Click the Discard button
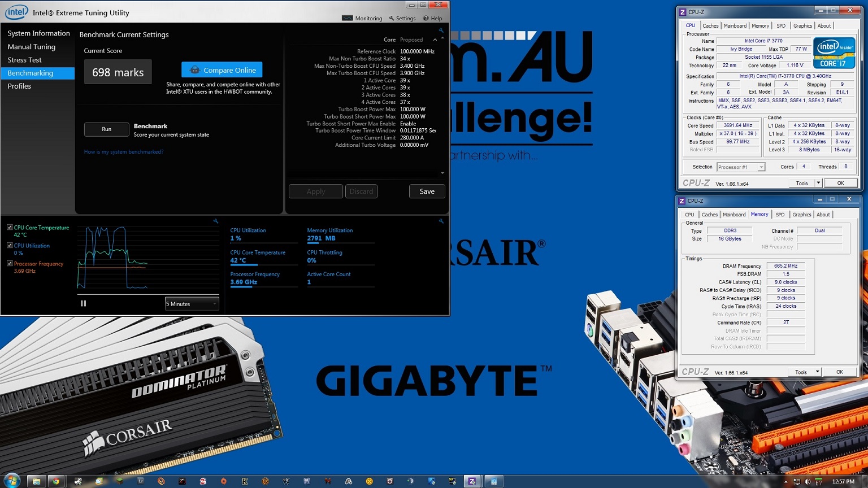This screenshot has height=488, width=868. click(x=361, y=191)
